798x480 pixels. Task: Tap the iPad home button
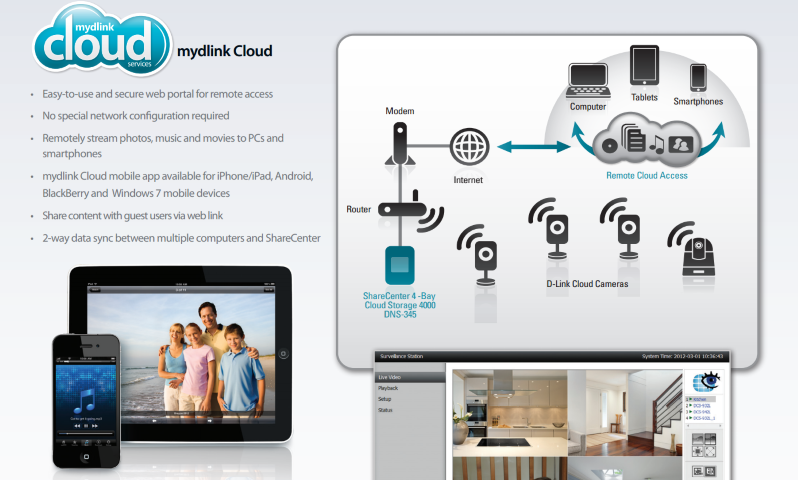283,354
